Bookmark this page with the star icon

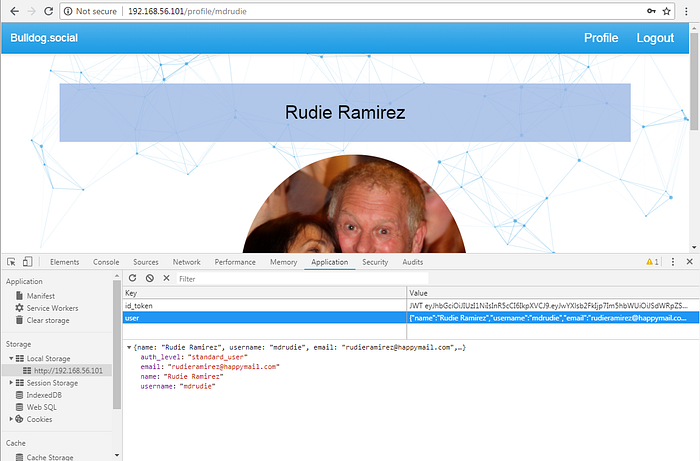(667, 11)
